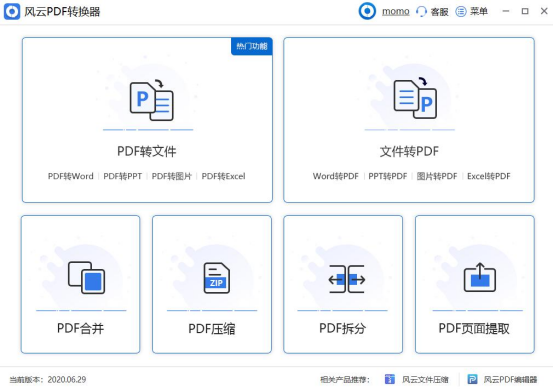Screen dimensions: 554x390
Task: Click the PDF页面提取 extract icon
Action: coord(480,278)
